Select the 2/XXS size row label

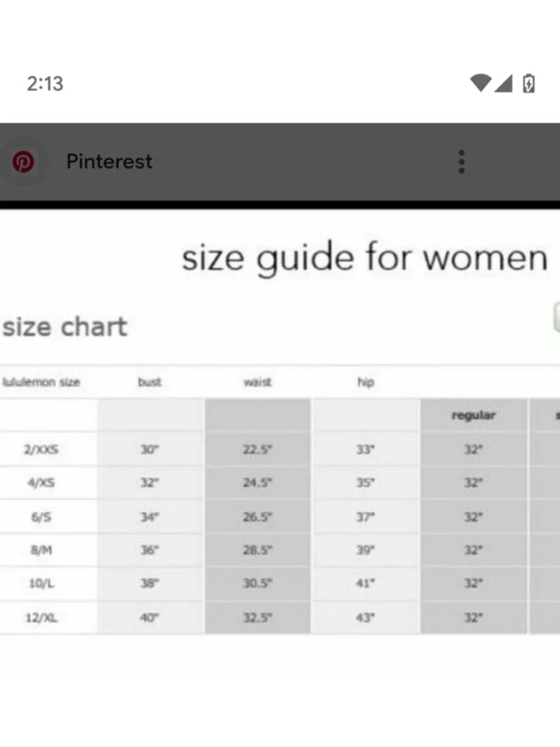(x=41, y=449)
